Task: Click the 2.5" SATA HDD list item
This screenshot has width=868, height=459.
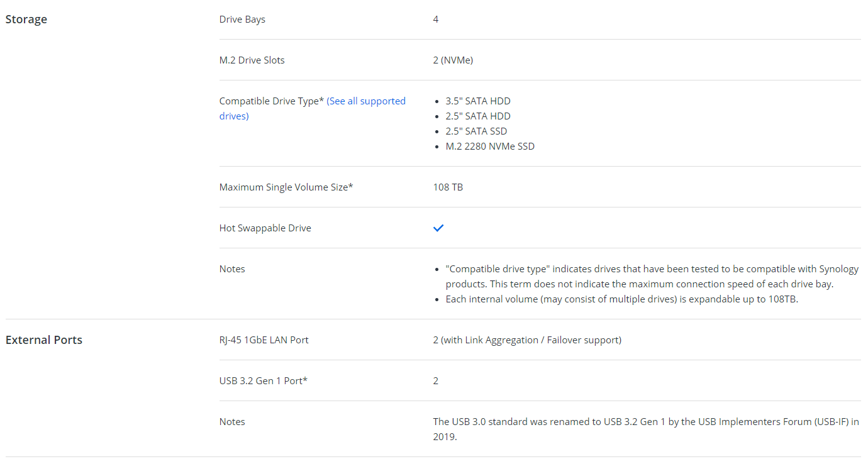Action: 478,116
